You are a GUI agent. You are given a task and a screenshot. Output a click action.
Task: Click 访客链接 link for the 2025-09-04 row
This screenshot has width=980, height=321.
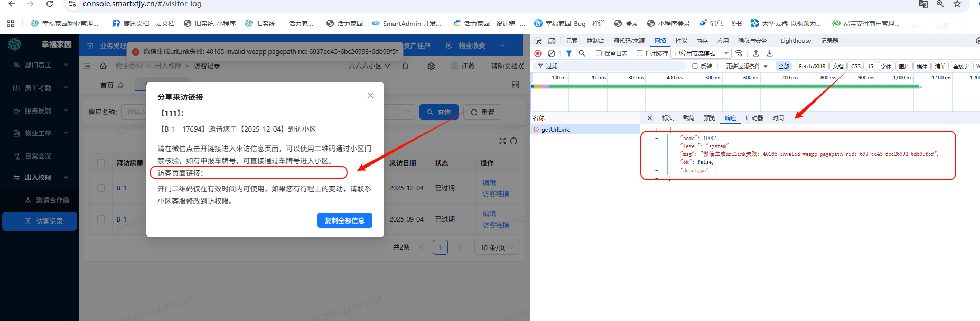tap(496, 225)
